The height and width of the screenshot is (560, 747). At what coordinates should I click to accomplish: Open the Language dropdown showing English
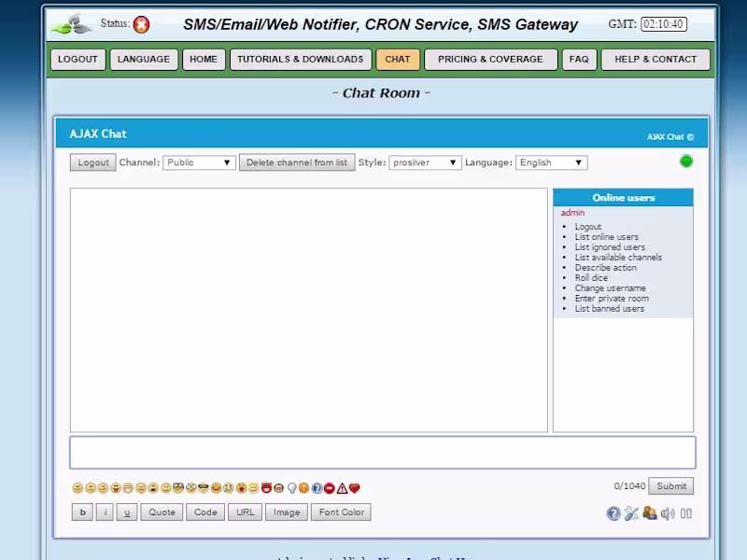point(551,162)
